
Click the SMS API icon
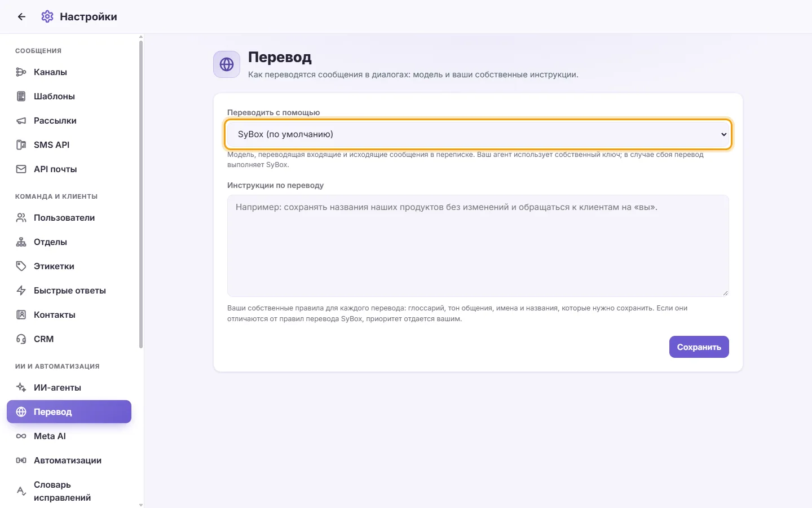click(21, 145)
